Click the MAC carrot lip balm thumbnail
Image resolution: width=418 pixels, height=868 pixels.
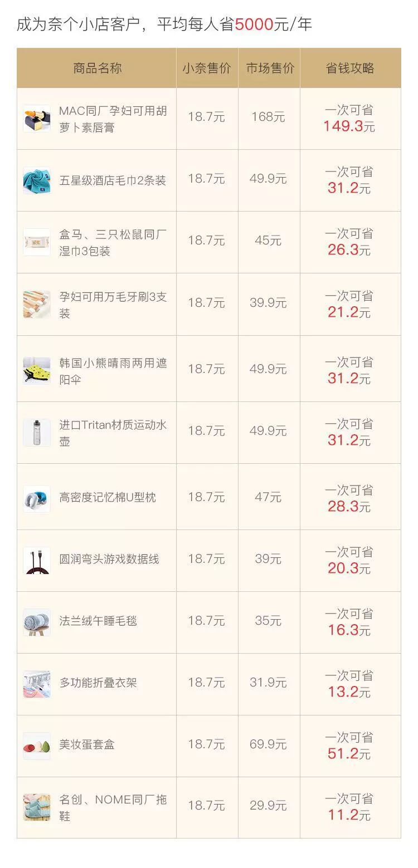[x=37, y=119]
